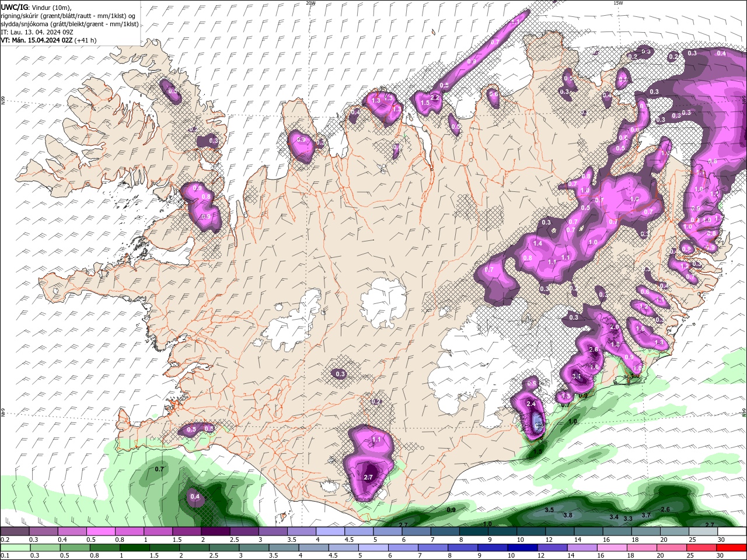Pick the dark green 1 swatch in rain scale

click(x=135, y=548)
